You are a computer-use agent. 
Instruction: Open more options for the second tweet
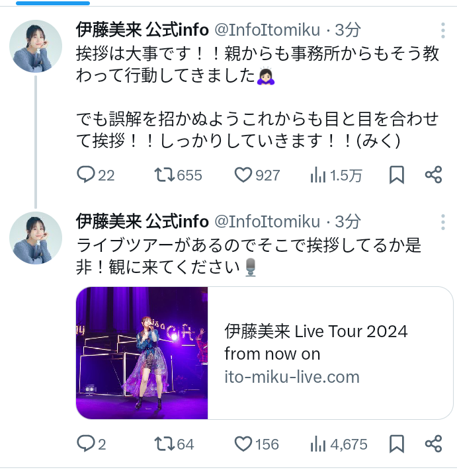[x=442, y=221]
